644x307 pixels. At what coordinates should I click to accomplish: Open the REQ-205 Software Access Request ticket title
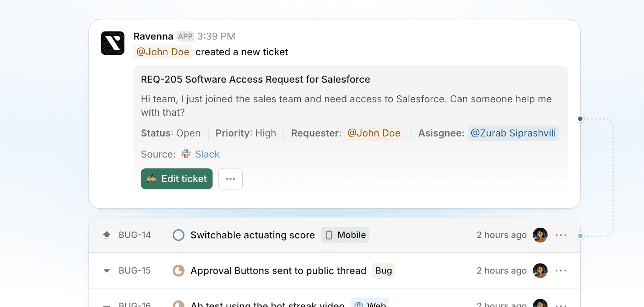click(x=255, y=79)
